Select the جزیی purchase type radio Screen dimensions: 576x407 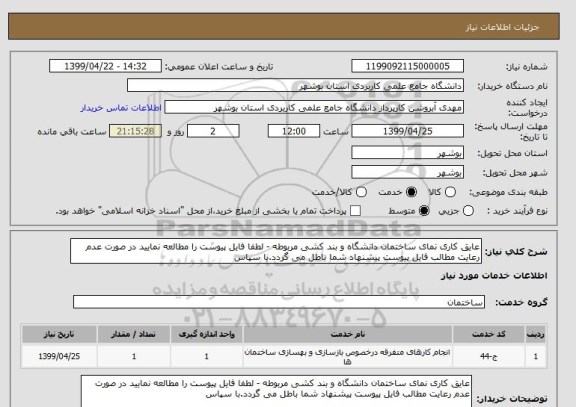(x=468, y=211)
